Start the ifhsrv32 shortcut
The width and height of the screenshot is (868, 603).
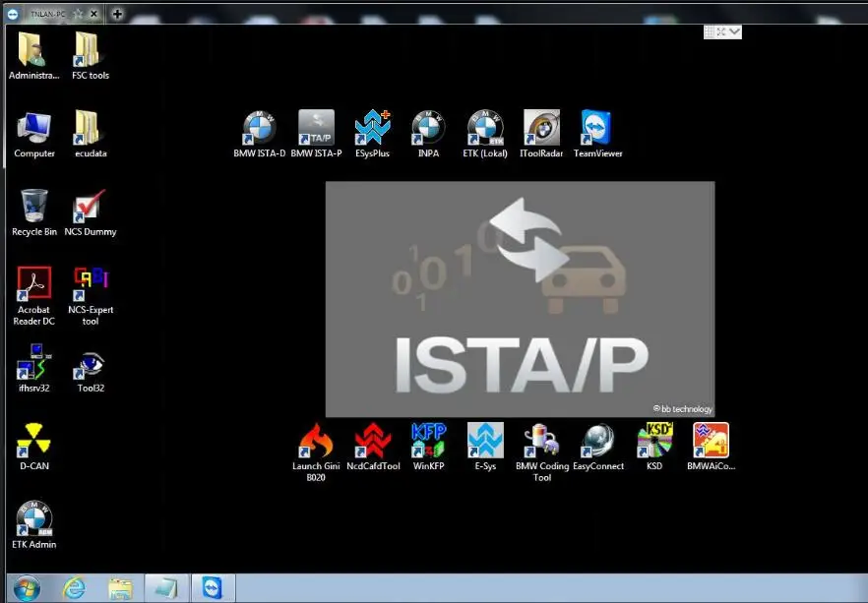click(33, 369)
